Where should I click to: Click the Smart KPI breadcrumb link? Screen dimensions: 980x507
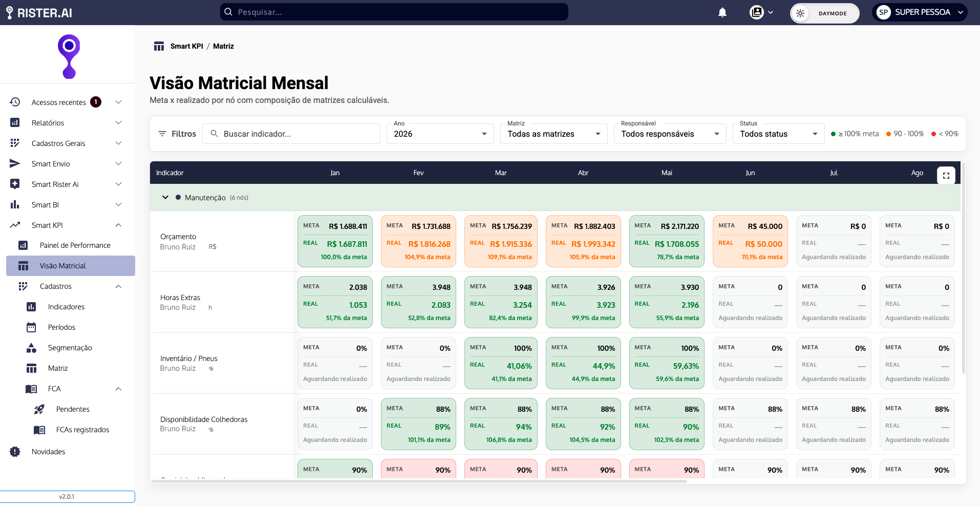(x=187, y=46)
